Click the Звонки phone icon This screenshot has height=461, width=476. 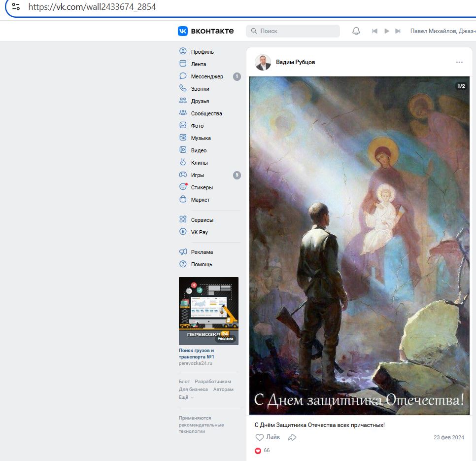[x=183, y=88]
